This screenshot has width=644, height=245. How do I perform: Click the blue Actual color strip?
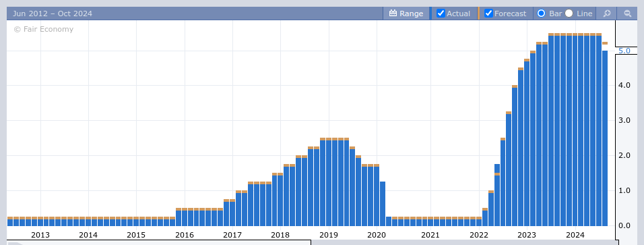point(430,13)
